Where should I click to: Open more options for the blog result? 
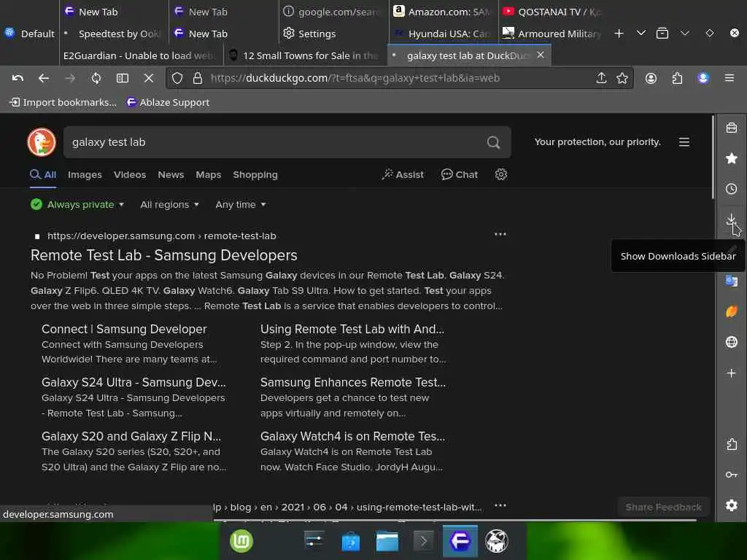click(500, 505)
